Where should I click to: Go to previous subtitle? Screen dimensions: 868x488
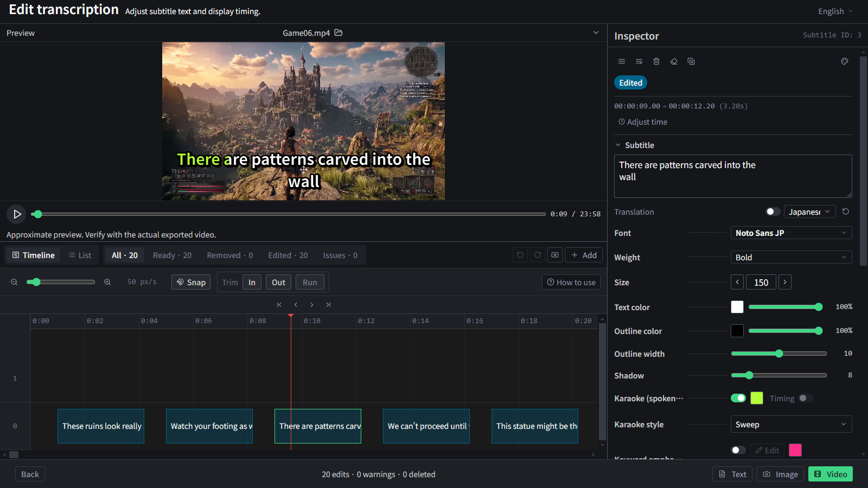tap(296, 305)
